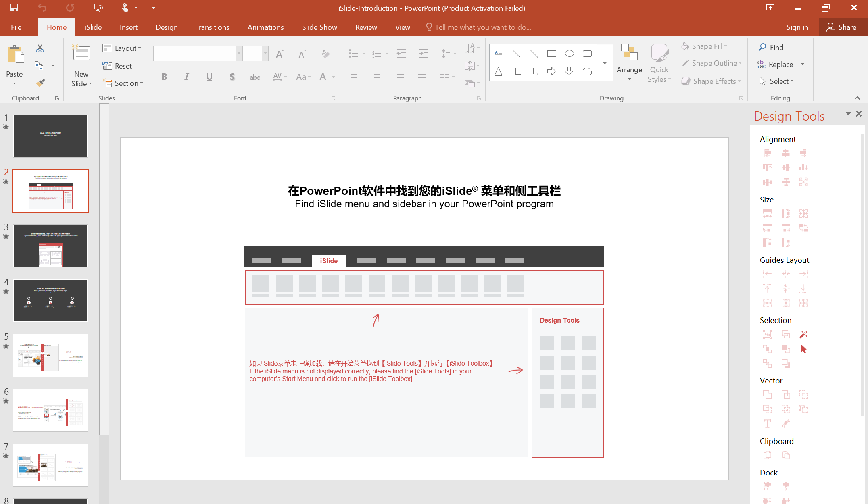Click red cursor arrow Selection icon
868x504 pixels.
point(803,349)
